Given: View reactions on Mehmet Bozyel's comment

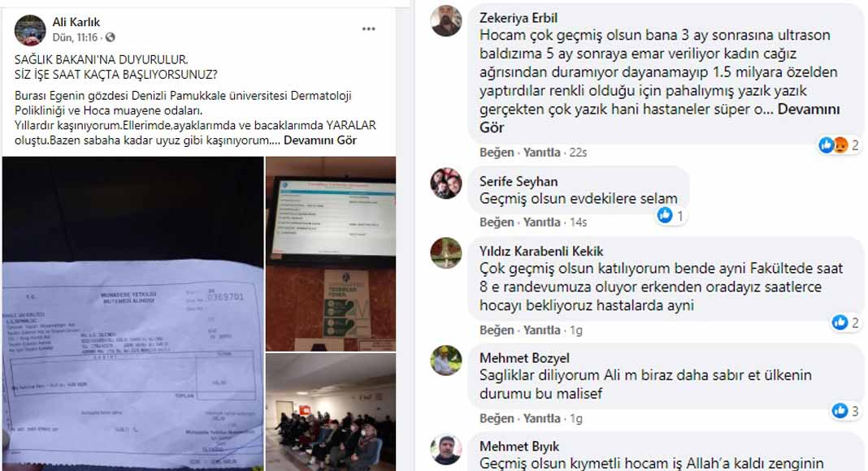Looking at the screenshot, I should pyautogui.click(x=845, y=411).
